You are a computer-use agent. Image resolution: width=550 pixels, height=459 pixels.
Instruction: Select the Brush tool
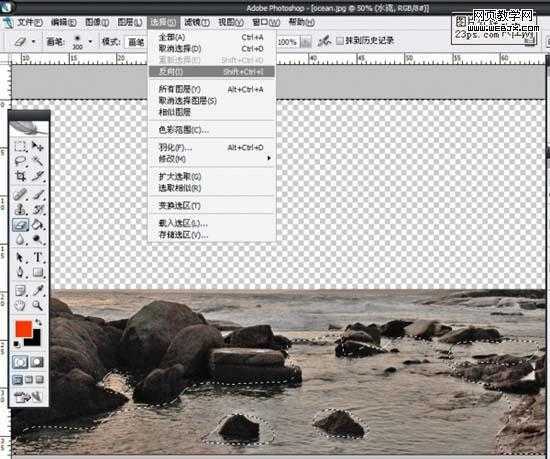coord(38,194)
